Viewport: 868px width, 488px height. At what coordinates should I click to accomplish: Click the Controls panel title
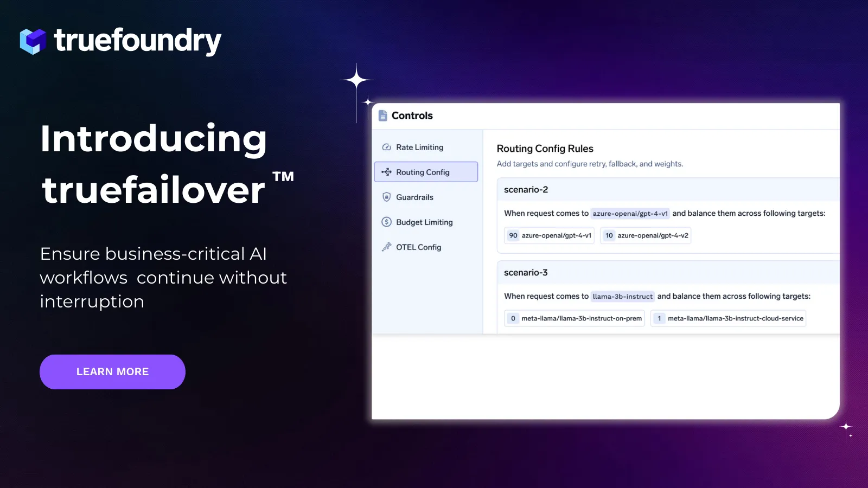[412, 115]
